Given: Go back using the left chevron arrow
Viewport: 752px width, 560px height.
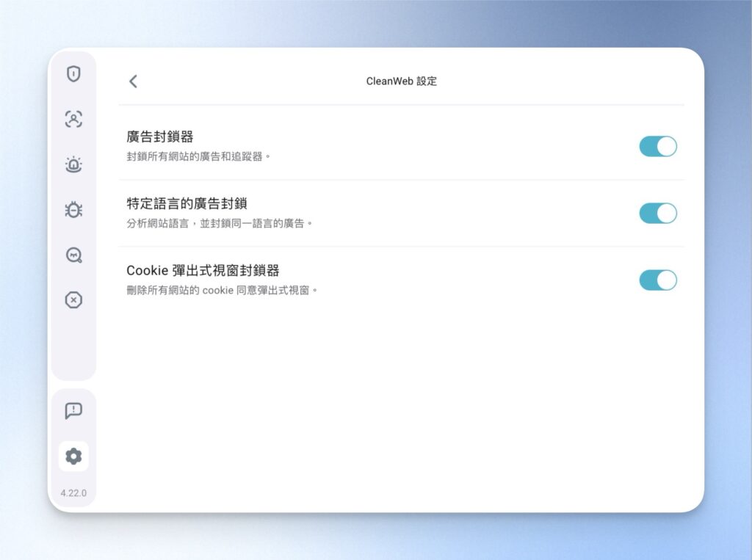Looking at the screenshot, I should tap(134, 81).
